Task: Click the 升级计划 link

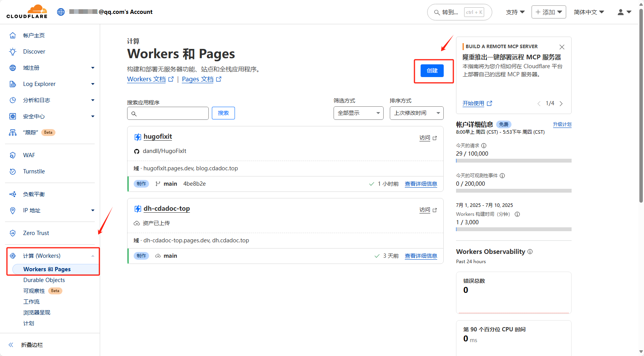Action: (x=562, y=124)
